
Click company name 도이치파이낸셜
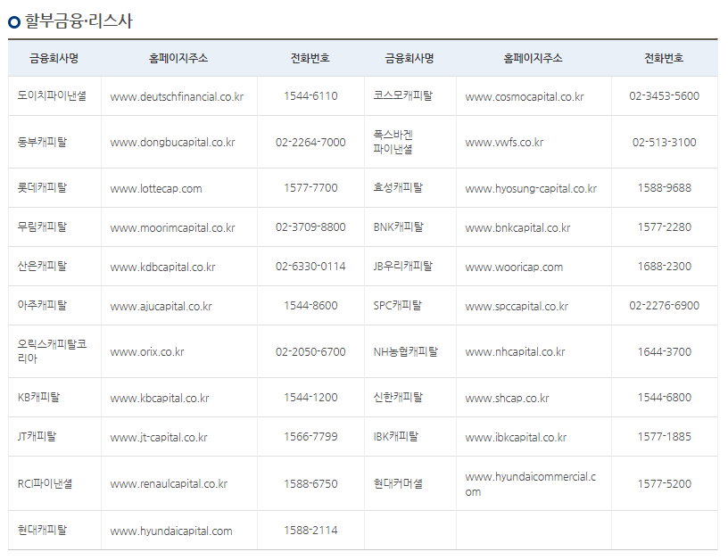(x=52, y=95)
